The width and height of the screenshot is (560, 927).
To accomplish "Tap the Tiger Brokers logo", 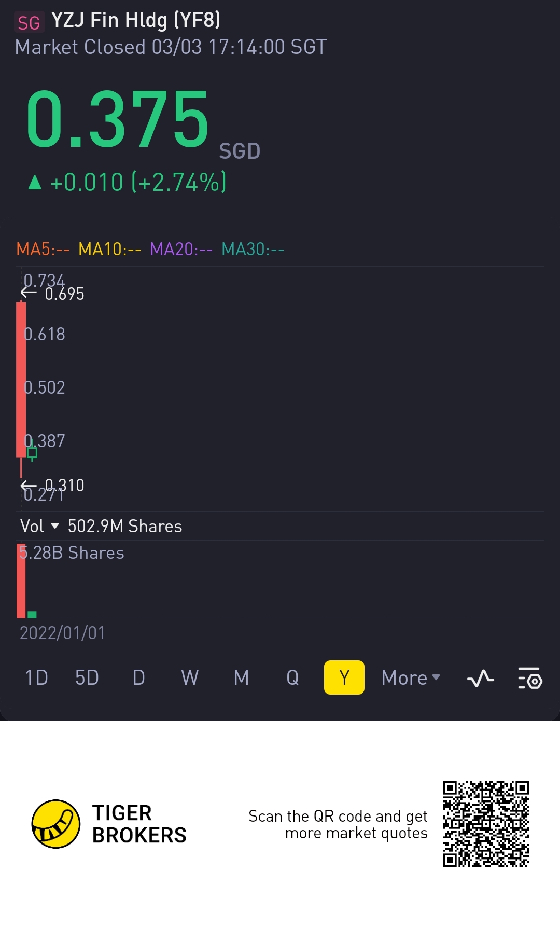I will click(x=56, y=824).
